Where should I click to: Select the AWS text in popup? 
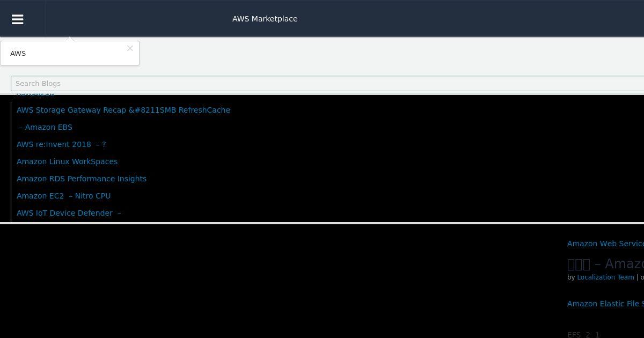point(18,54)
